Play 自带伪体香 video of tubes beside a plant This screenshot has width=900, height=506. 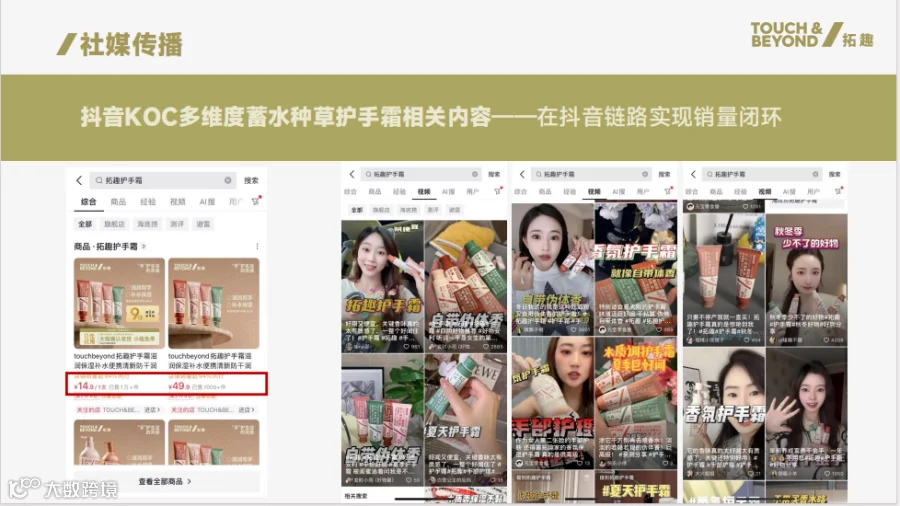pyautogui.click(x=382, y=419)
